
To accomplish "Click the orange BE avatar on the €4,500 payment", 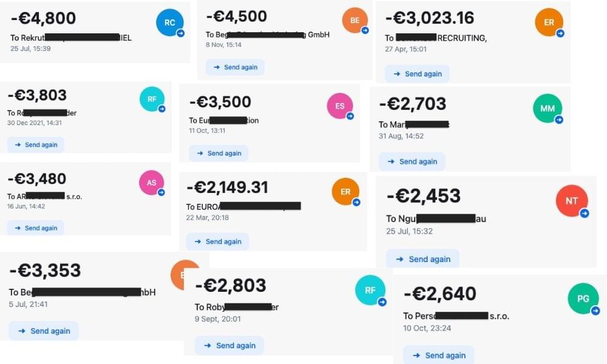I will (x=354, y=20).
